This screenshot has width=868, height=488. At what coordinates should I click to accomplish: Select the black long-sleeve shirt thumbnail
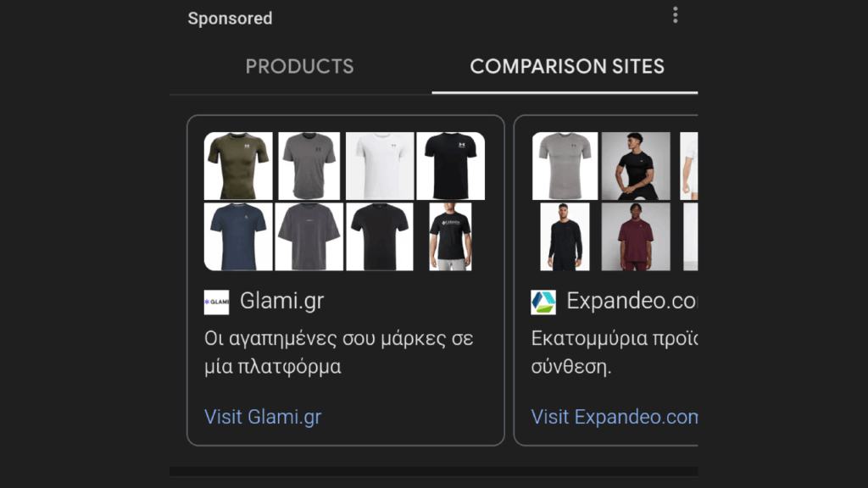point(565,236)
